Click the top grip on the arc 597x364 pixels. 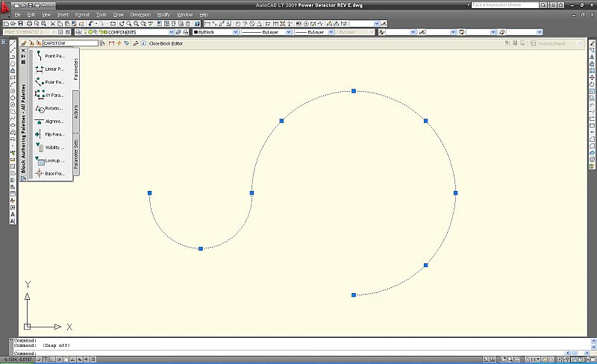(354, 91)
